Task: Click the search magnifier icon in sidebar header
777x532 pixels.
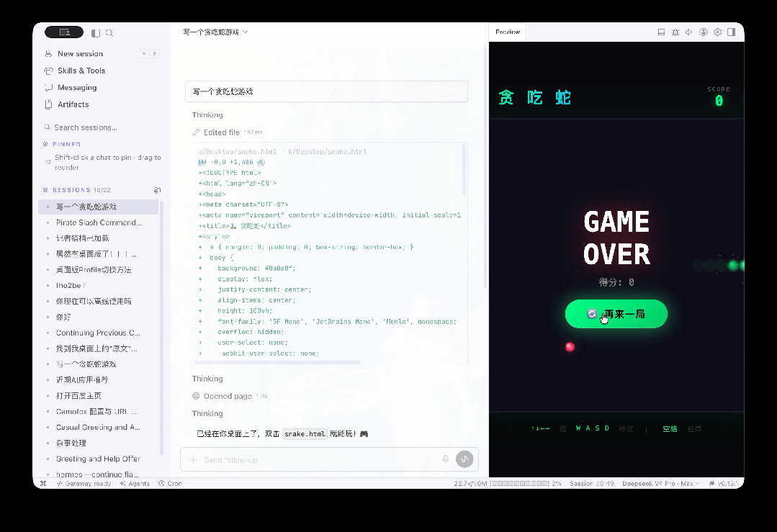Action: click(x=109, y=33)
